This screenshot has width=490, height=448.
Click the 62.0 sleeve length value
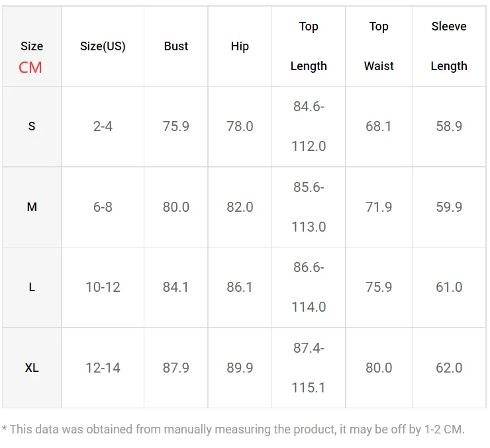click(x=449, y=368)
